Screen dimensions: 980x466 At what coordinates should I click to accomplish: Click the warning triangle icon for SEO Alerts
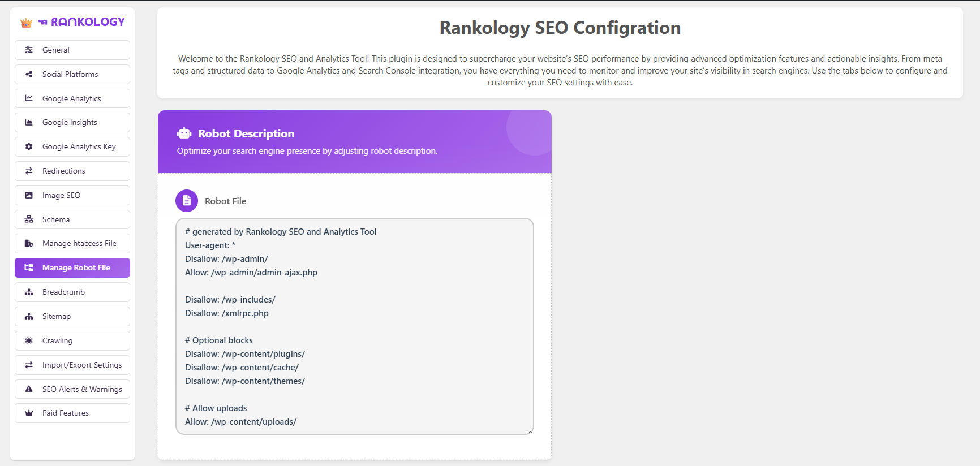pyautogui.click(x=29, y=389)
